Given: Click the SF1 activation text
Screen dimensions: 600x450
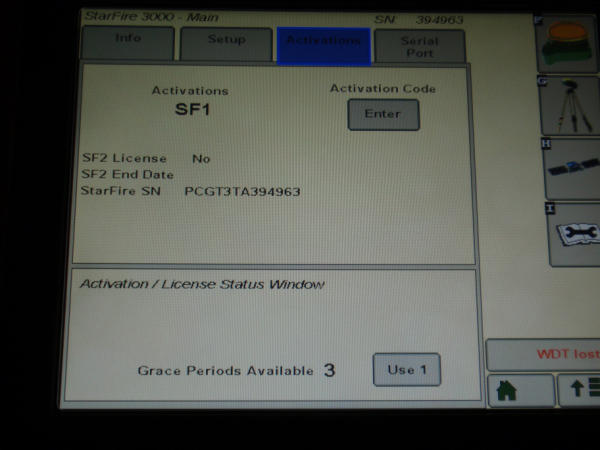Looking at the screenshot, I should pos(192,109).
